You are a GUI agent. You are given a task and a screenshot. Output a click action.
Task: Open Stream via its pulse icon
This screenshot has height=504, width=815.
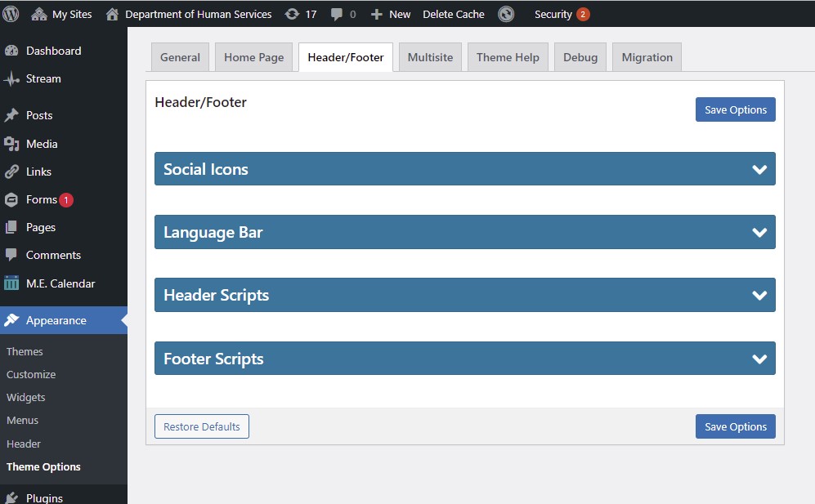pyautogui.click(x=11, y=79)
